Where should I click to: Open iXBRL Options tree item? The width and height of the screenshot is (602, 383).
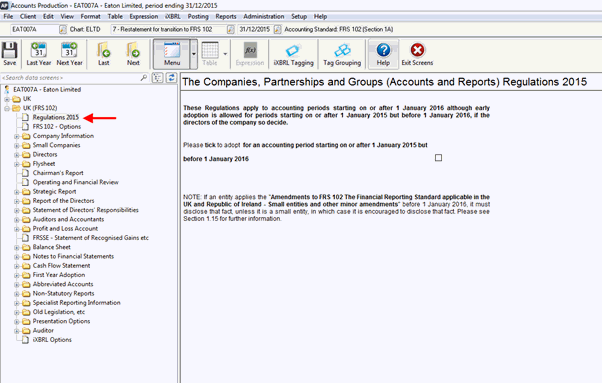[52, 340]
